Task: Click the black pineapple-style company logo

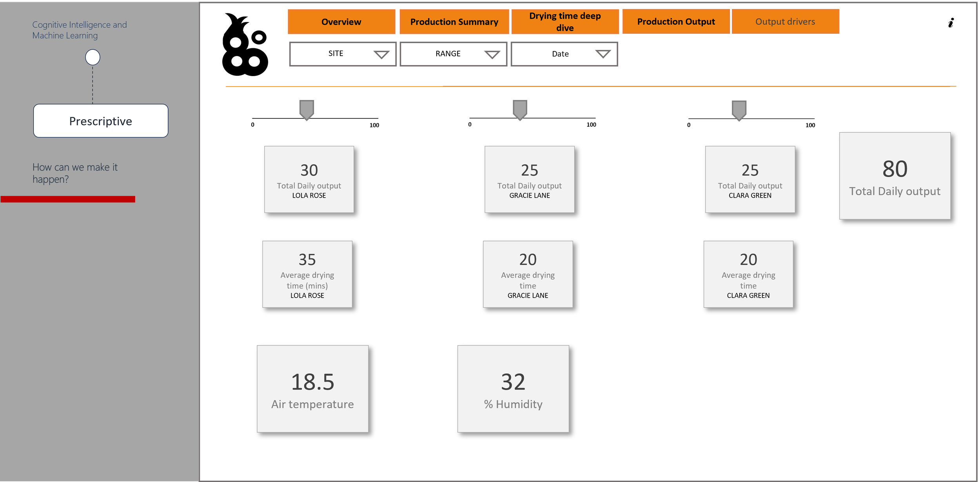Action: tap(245, 45)
